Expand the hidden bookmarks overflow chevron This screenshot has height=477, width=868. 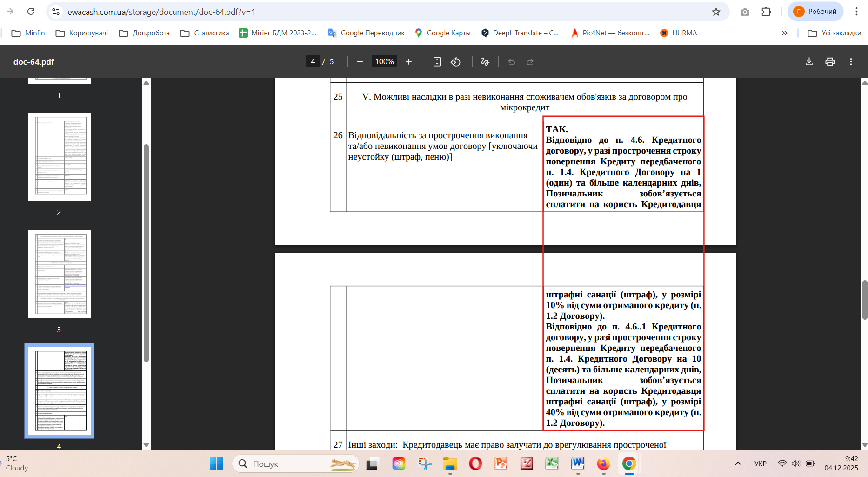tap(785, 33)
